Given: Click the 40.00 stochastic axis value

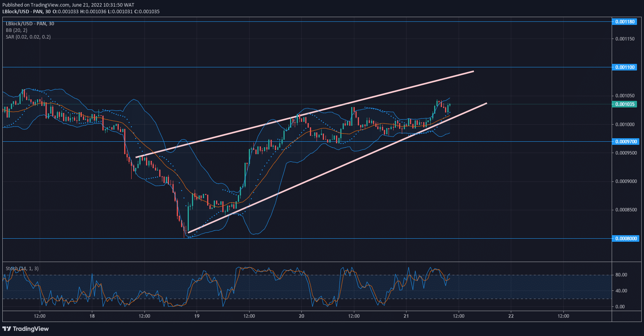Looking at the screenshot, I should (x=621, y=291).
